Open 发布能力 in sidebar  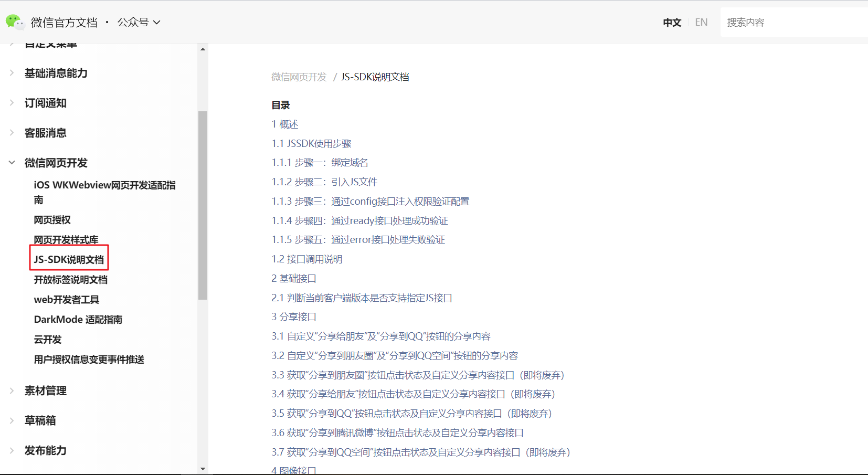coord(46,450)
